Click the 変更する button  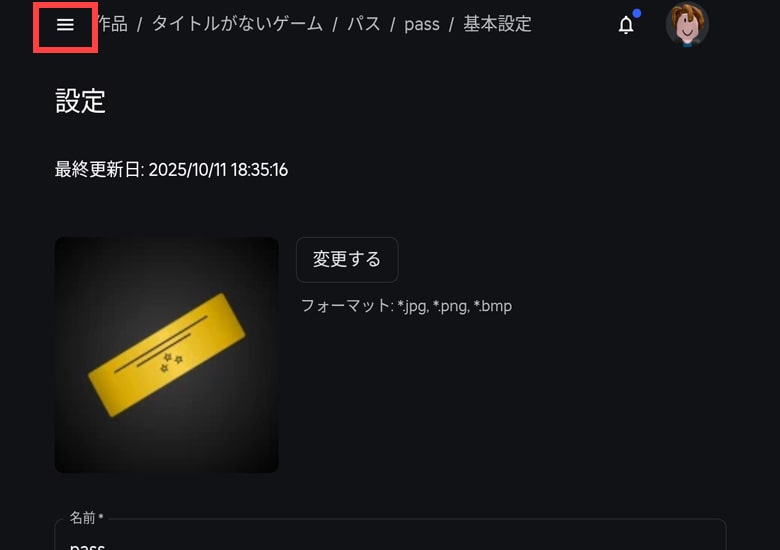click(347, 260)
